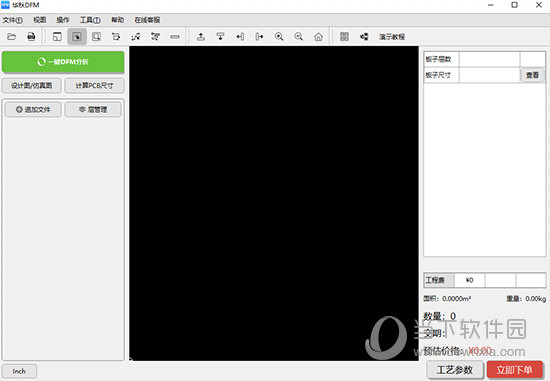Start 一键DFM分析 green button
This screenshot has height=381, width=550.
[63, 62]
